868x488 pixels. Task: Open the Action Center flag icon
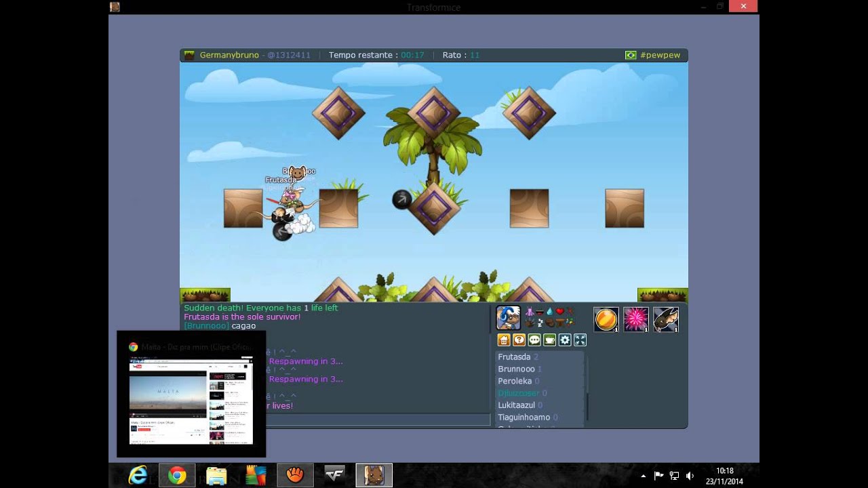[658, 476]
